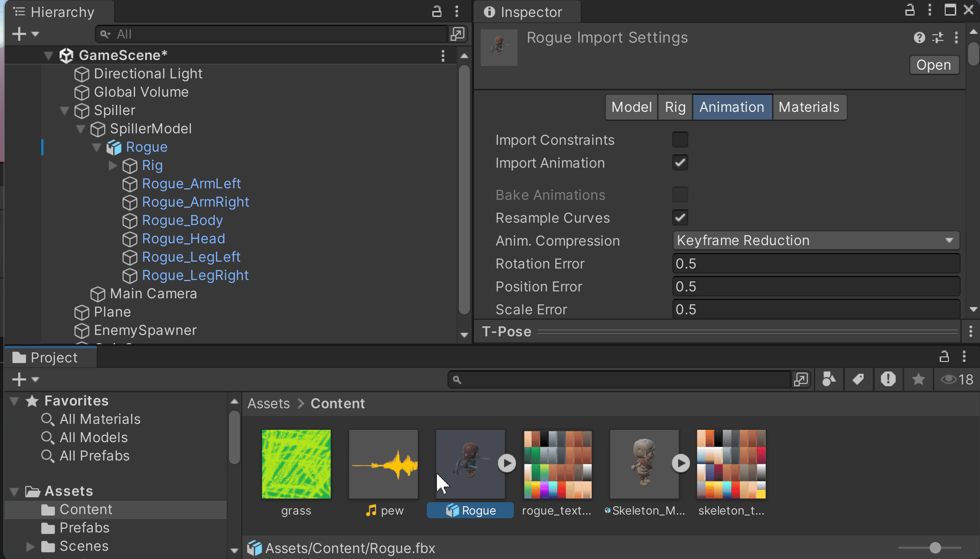Expand the Rig node in Hierarchy
Image resolution: width=980 pixels, height=559 pixels.
[113, 165]
